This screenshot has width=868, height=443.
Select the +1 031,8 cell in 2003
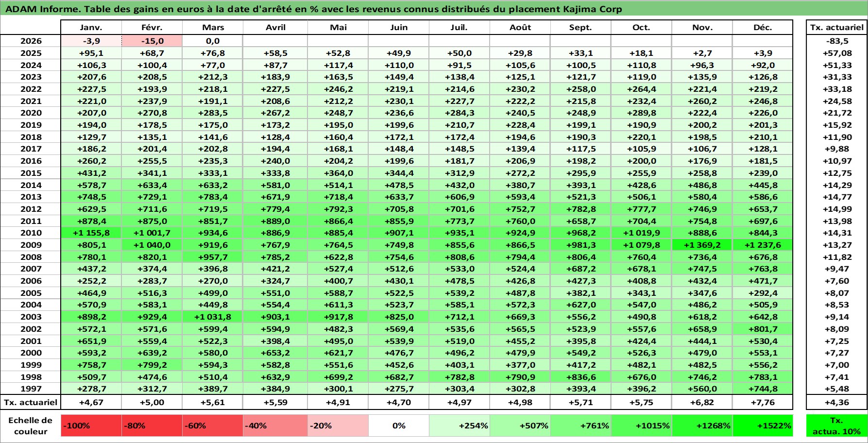click(213, 317)
